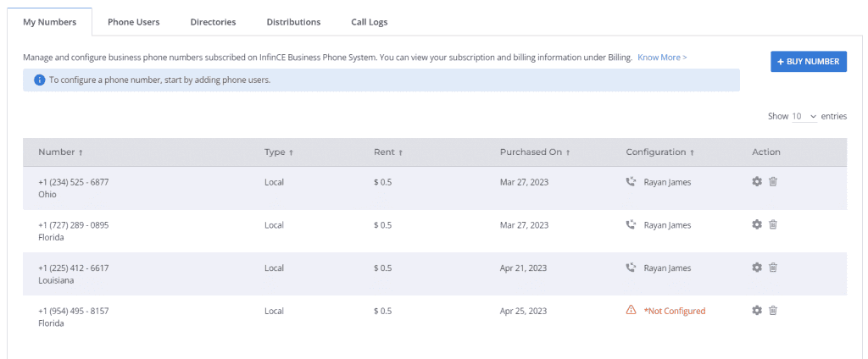Click the Ohio location label
This screenshot has width=868, height=359.
pyautogui.click(x=47, y=195)
